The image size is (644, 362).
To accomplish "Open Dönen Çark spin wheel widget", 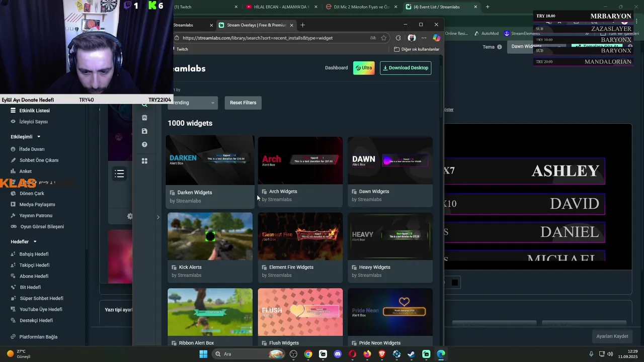I will 27,194.
